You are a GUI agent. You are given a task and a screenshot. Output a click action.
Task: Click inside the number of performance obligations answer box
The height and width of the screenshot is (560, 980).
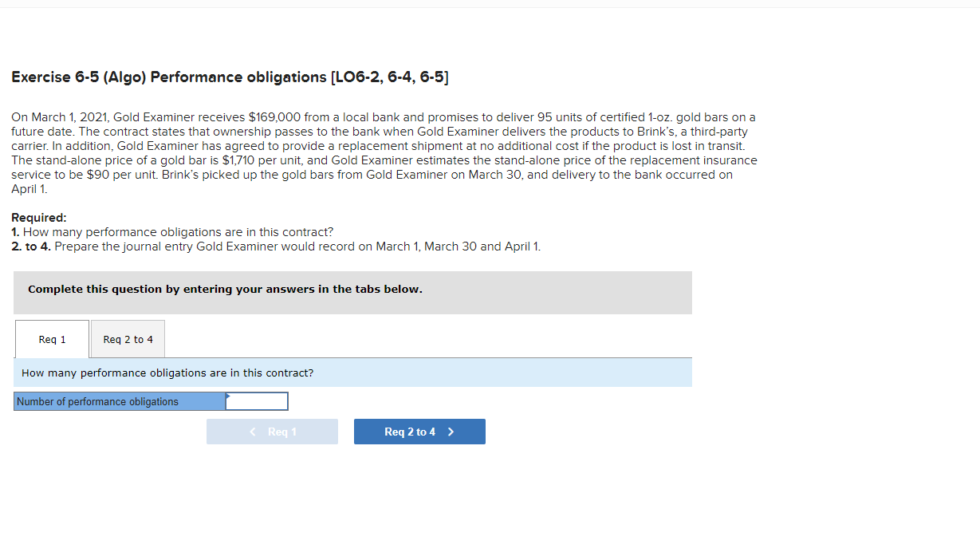coord(257,400)
